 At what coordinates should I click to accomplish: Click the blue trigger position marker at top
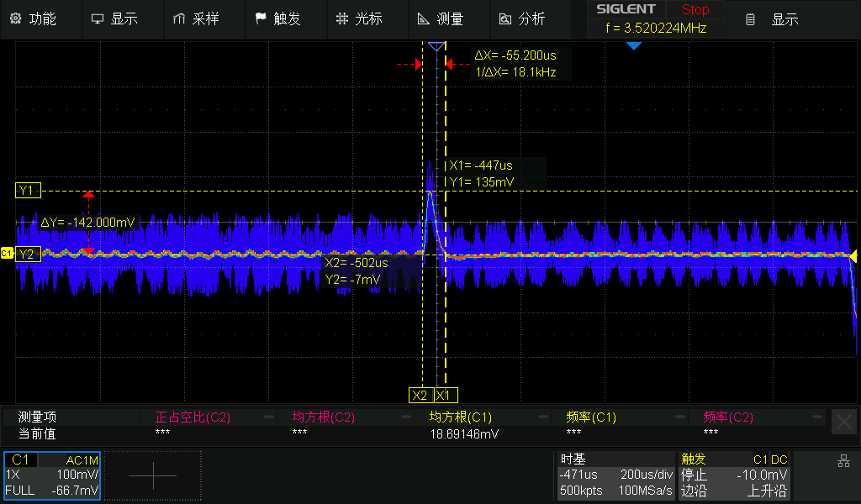tap(633, 46)
